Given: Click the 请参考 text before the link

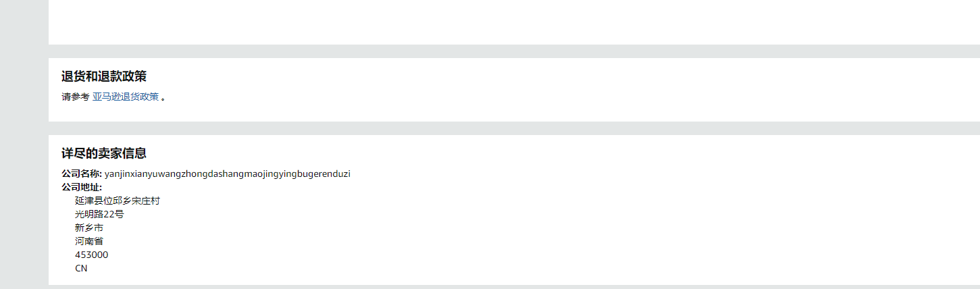Looking at the screenshot, I should pyautogui.click(x=75, y=97).
